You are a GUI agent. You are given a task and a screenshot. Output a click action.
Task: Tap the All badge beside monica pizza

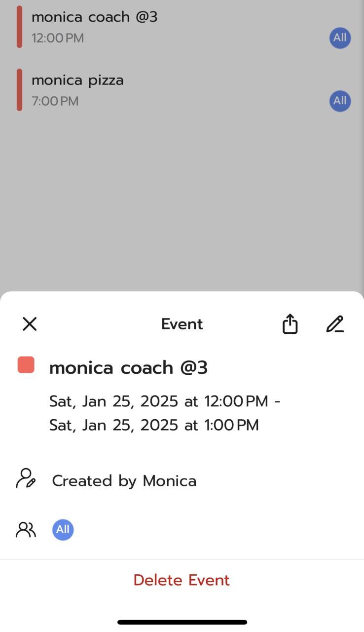(340, 101)
